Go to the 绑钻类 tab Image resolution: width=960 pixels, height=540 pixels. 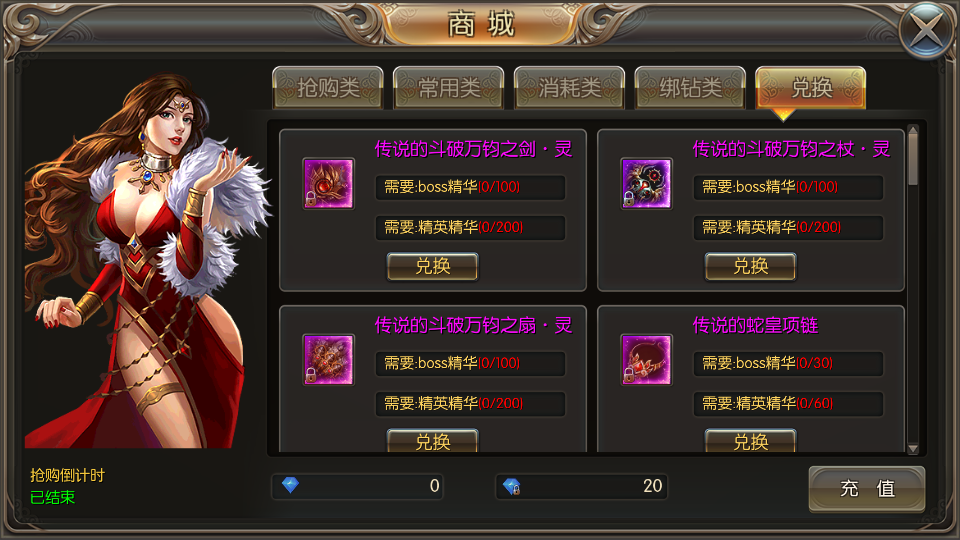coord(690,88)
